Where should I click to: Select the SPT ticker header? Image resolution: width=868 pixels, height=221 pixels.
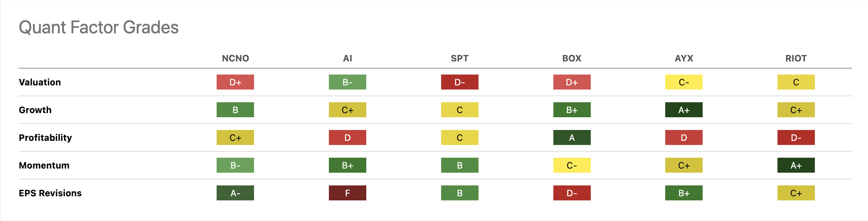coord(459,58)
